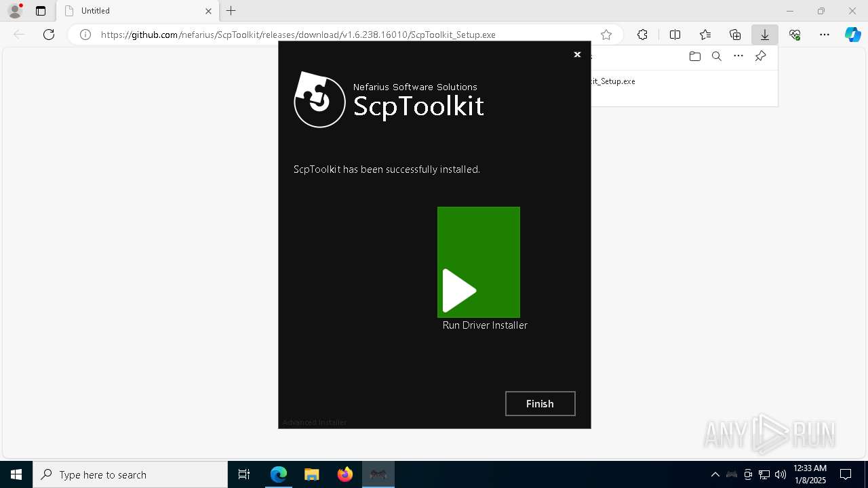Launch Firefox from taskbar
The height and width of the screenshot is (488, 868).
tap(345, 474)
